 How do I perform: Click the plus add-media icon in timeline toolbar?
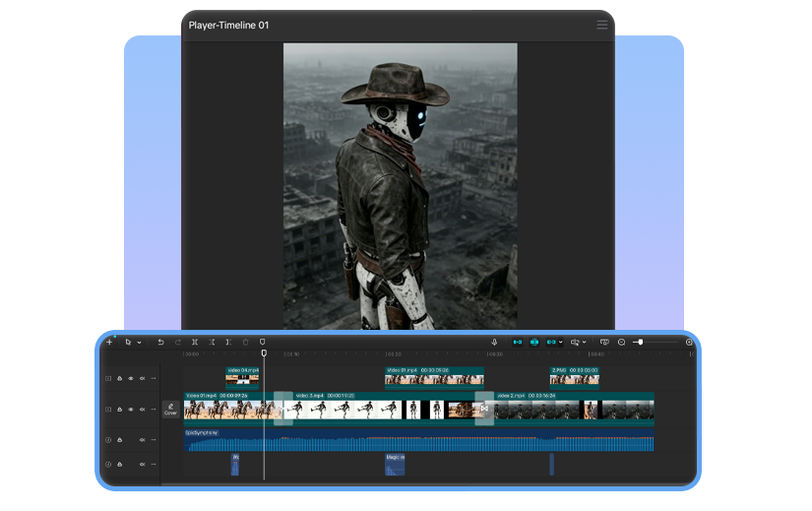click(x=109, y=342)
